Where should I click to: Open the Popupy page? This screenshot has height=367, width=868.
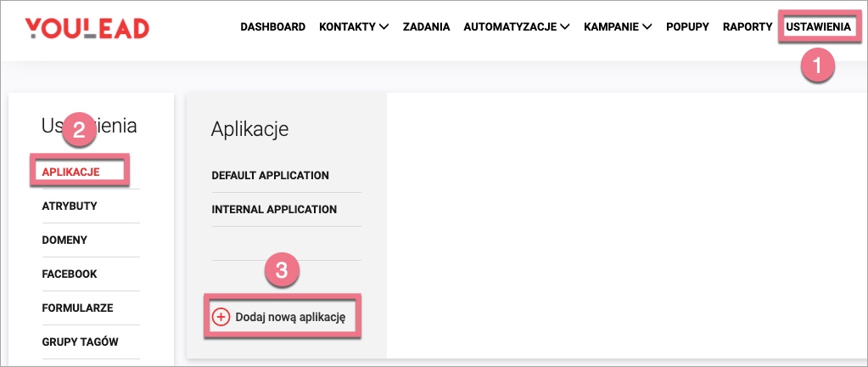pyautogui.click(x=687, y=27)
